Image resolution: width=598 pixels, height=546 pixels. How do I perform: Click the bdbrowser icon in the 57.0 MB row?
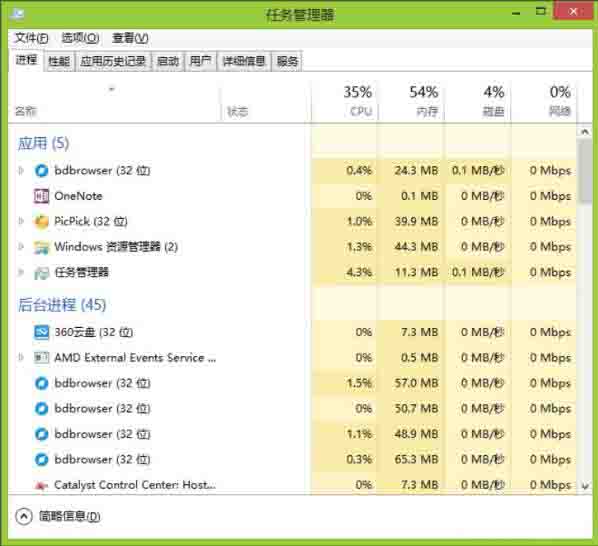[x=41, y=383]
